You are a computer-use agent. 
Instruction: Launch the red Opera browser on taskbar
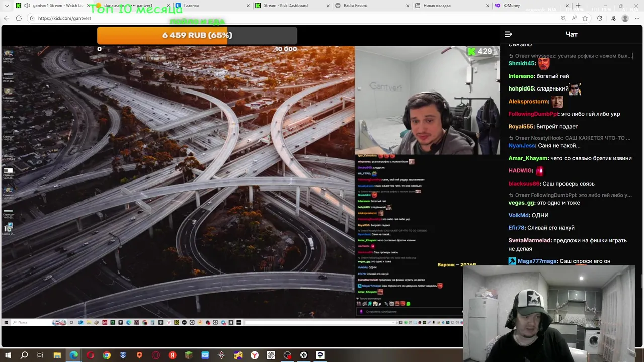coord(90,355)
